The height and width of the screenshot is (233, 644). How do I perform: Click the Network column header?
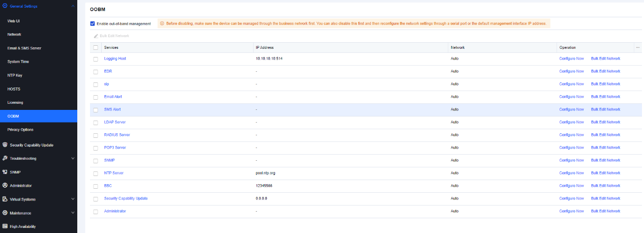(457, 47)
